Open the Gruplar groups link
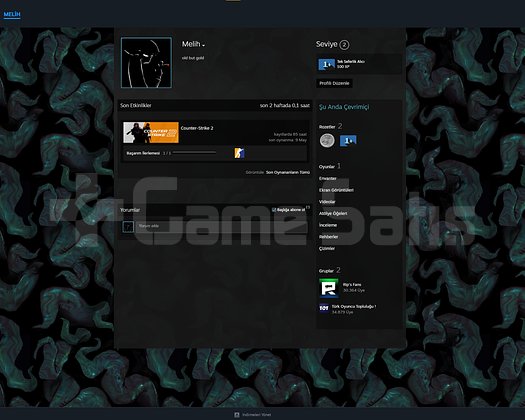Image resolution: width=525 pixels, height=420 pixels. click(326, 271)
